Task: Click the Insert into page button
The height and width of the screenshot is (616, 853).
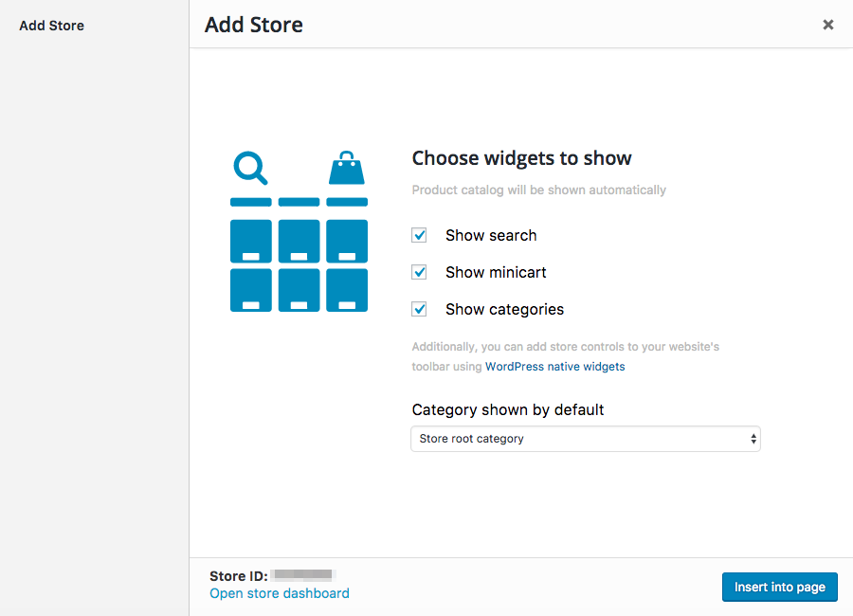Action: tap(780, 587)
